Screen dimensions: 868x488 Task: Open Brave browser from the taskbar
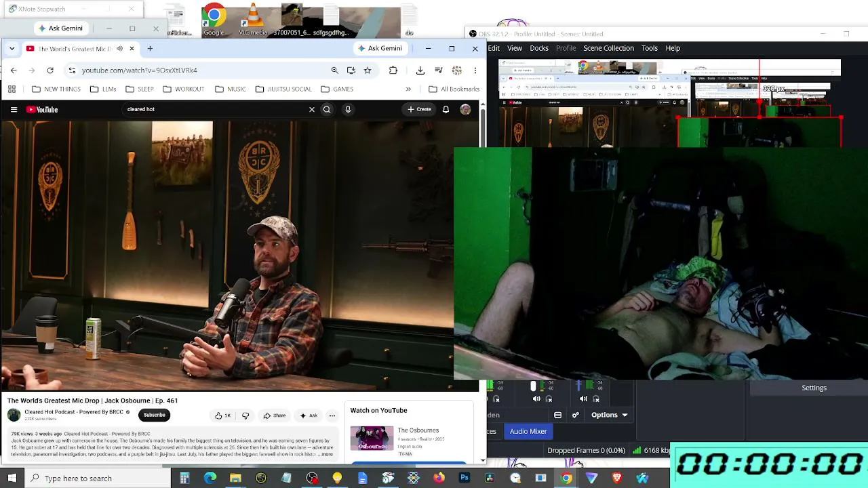(x=617, y=479)
